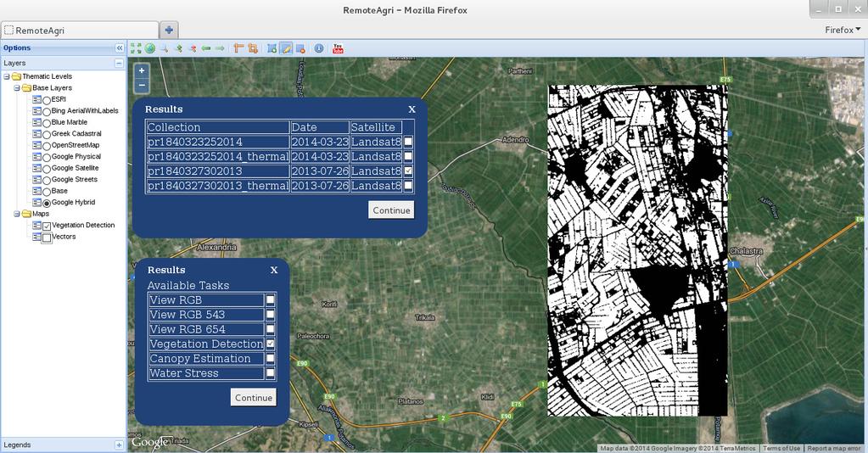Click the Maps folder icon
Viewport: 868px width, 453px height.
26,214
